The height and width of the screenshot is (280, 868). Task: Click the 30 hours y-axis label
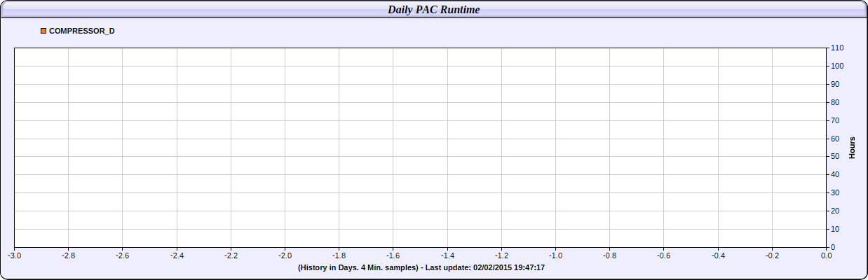pyautogui.click(x=835, y=192)
